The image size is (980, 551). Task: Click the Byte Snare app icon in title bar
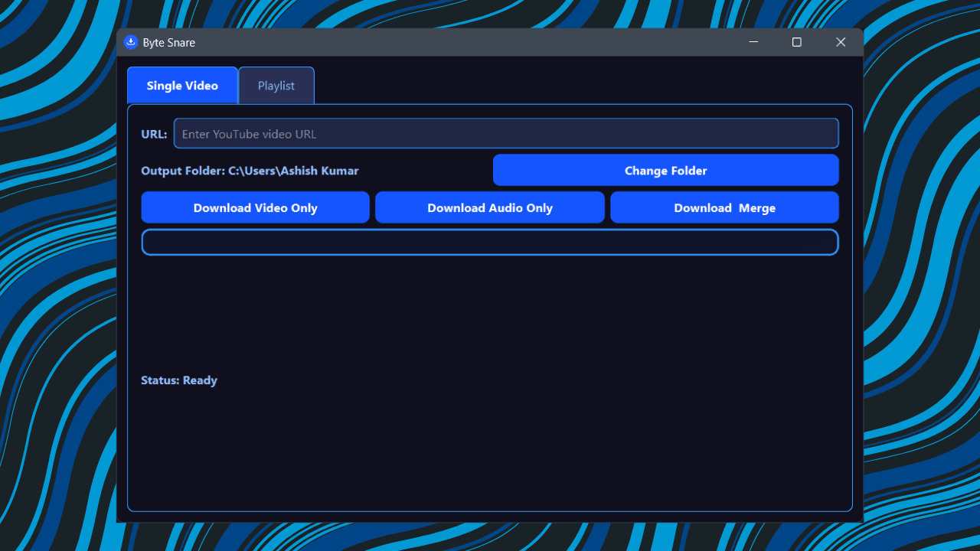[x=131, y=42]
